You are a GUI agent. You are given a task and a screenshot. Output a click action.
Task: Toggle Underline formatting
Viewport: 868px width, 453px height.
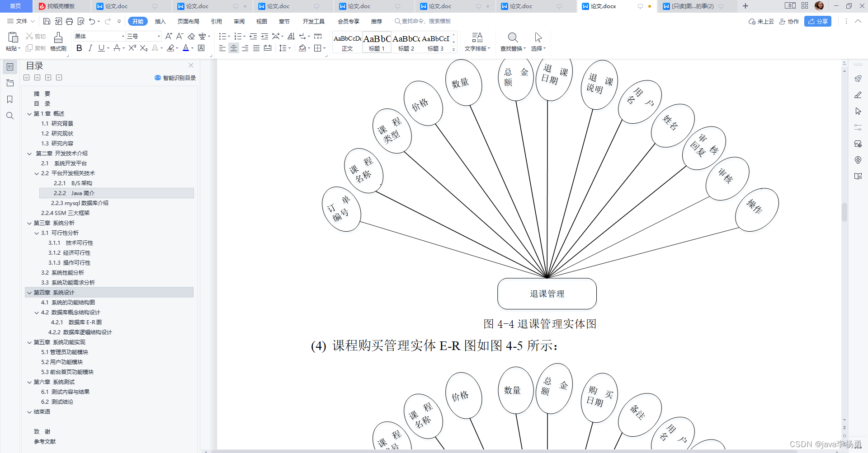pos(101,48)
